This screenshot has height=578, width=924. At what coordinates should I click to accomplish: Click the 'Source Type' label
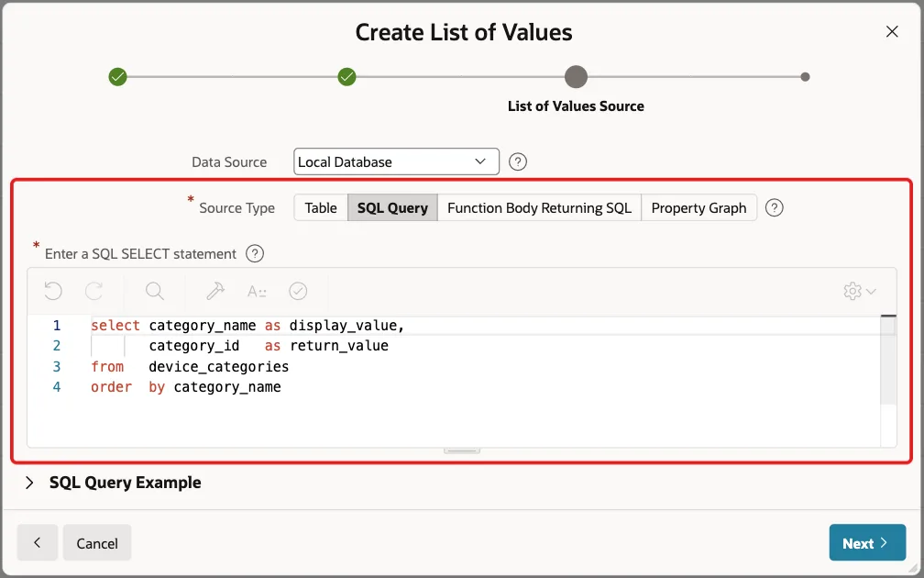[x=236, y=207]
